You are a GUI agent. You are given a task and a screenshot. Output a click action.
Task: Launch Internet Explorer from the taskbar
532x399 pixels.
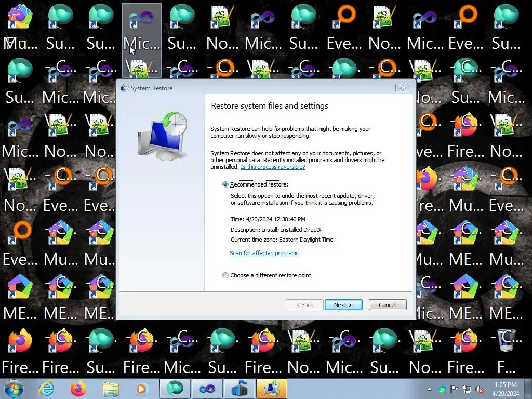click(46, 389)
